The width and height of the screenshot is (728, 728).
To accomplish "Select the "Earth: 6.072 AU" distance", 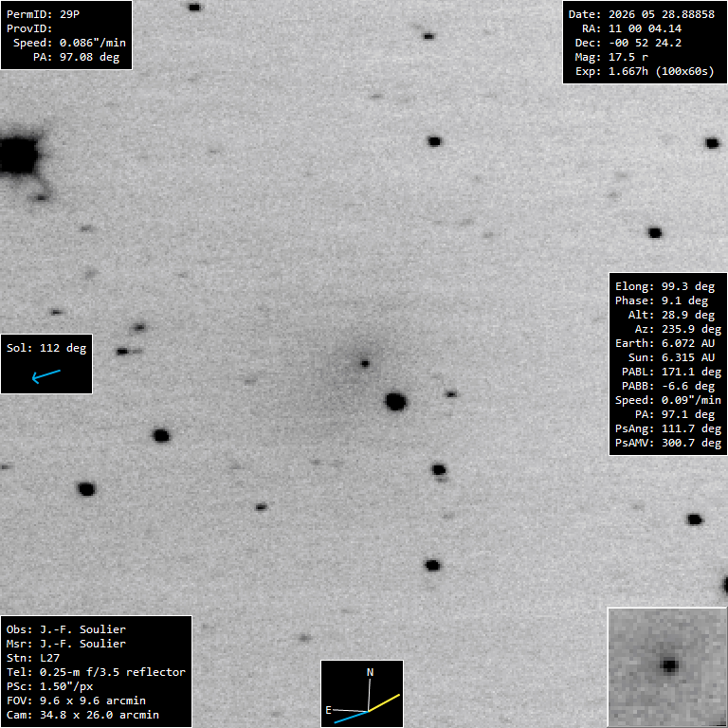I will pos(664,343).
